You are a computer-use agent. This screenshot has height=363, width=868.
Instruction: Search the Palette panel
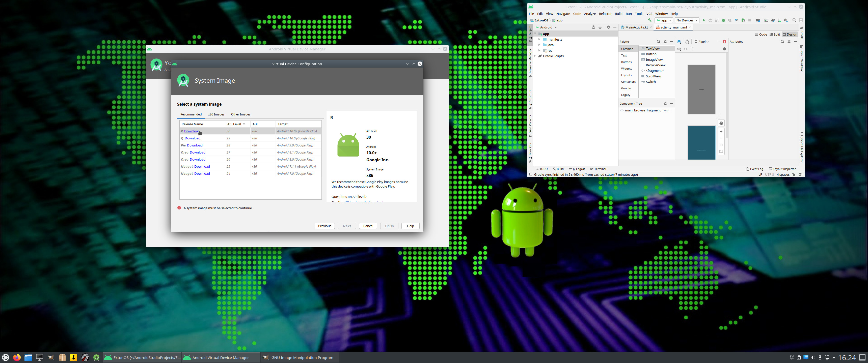[658, 42]
